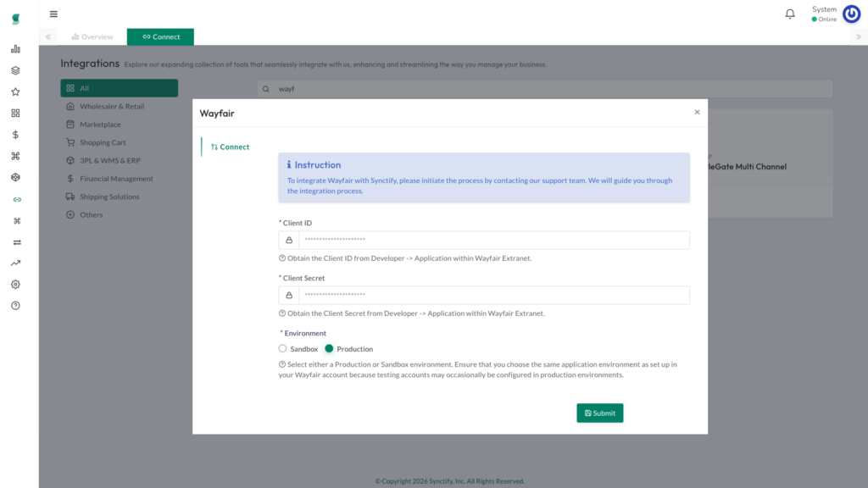Open the swap arrows sidebar icon

(x=17, y=242)
